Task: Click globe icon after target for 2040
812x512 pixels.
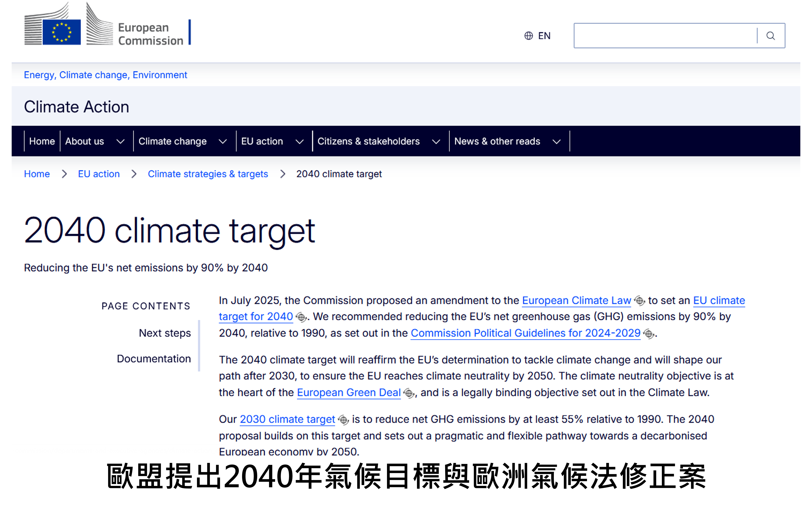Action: click(301, 317)
